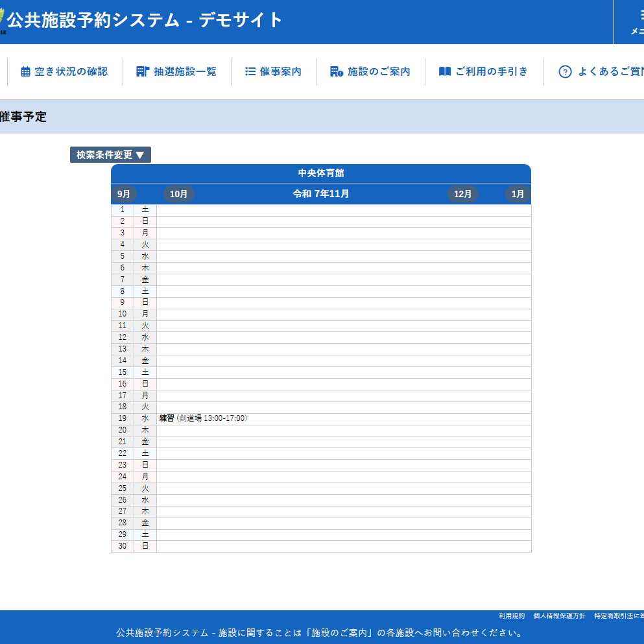Jump to the 12月 month view
The width and height of the screenshot is (644, 644).
tap(462, 194)
